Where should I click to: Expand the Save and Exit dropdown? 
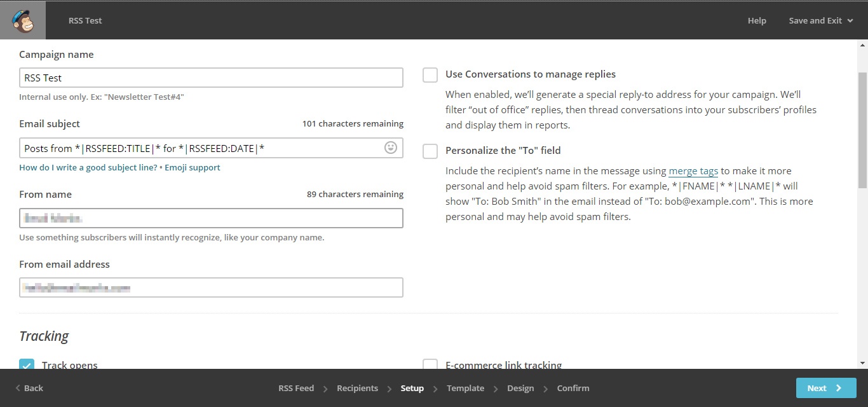click(820, 20)
